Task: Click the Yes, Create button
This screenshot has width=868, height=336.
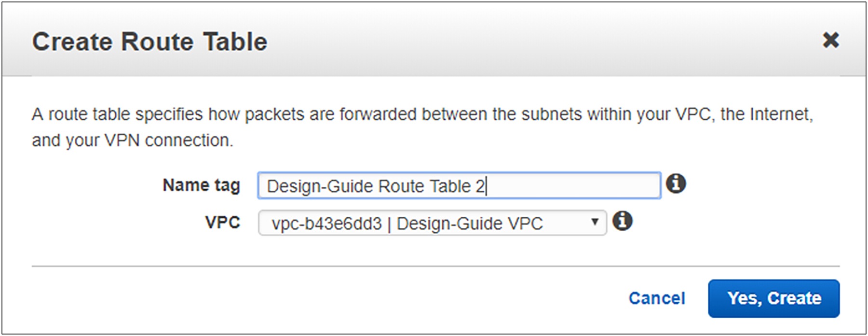Action: [x=773, y=298]
